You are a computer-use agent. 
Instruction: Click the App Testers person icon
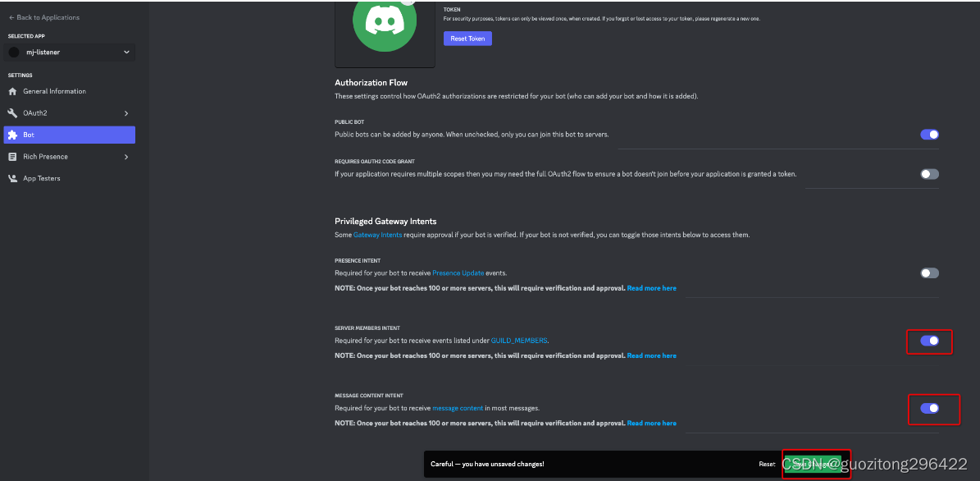tap(12, 178)
